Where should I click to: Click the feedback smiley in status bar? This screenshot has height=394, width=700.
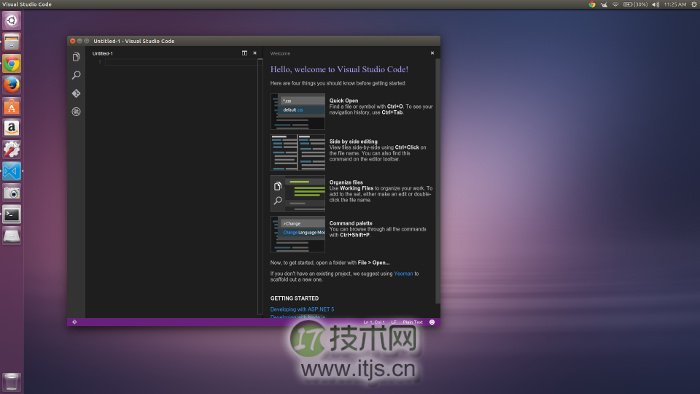tap(432, 322)
